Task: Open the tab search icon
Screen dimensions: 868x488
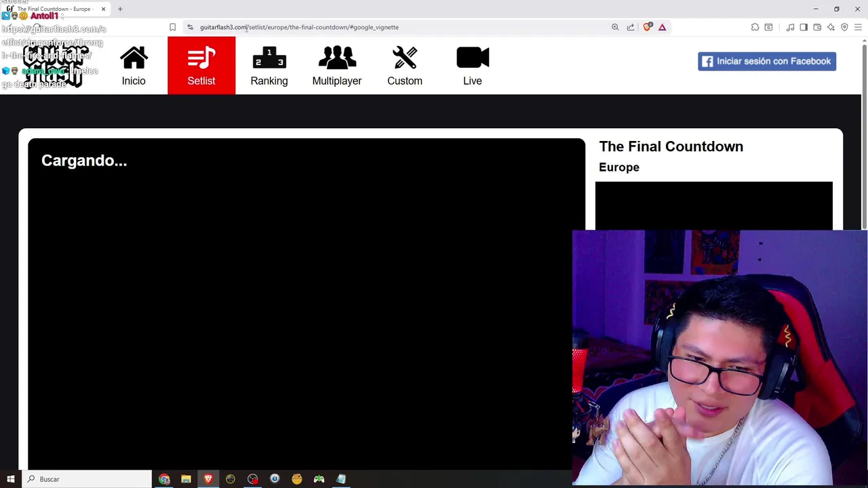Action: coord(768,27)
